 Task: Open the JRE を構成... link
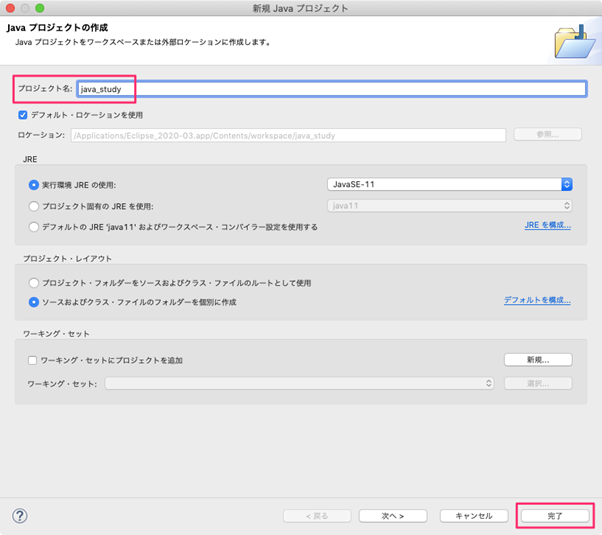click(x=547, y=225)
